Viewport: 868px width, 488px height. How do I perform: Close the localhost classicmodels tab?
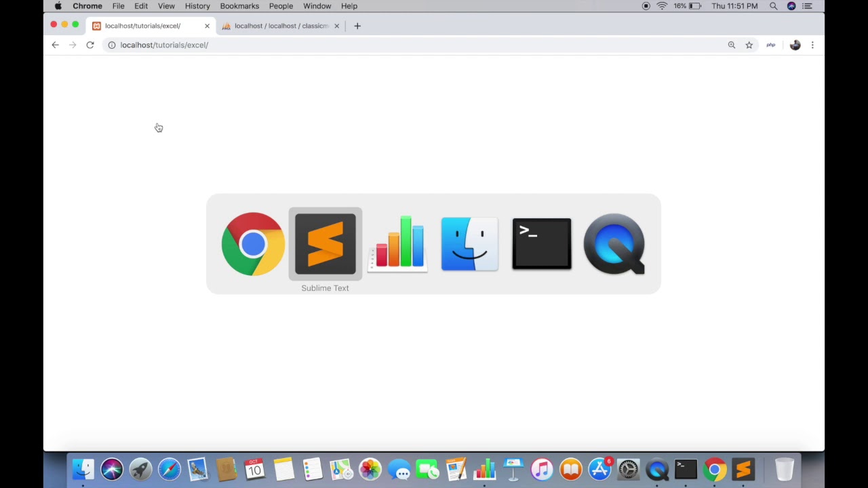click(x=336, y=26)
